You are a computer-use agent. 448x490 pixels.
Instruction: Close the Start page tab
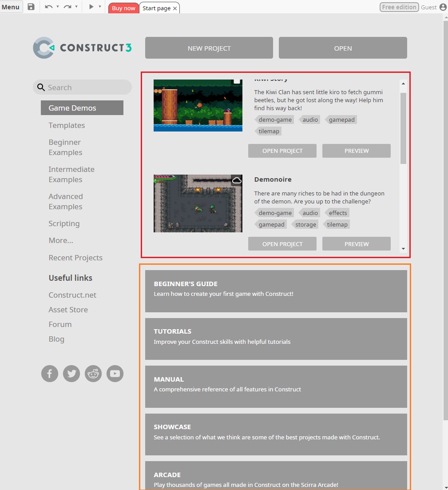coord(175,8)
